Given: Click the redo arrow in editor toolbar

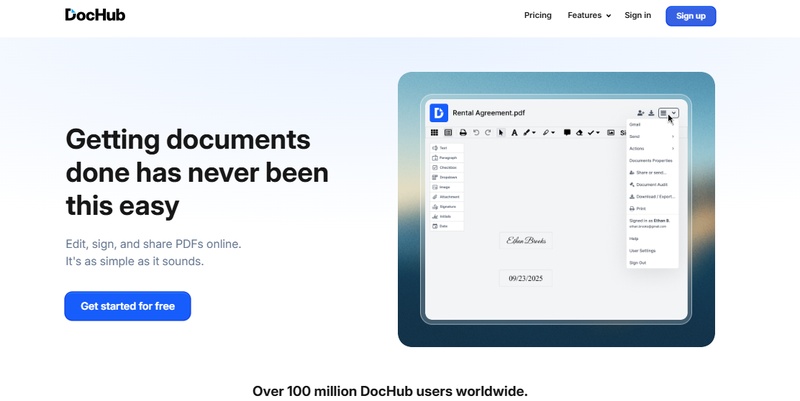Looking at the screenshot, I should click(488, 132).
